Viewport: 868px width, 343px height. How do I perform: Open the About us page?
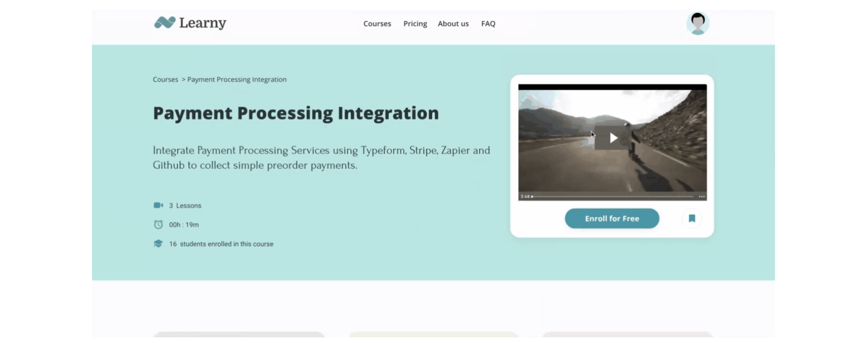(x=453, y=24)
